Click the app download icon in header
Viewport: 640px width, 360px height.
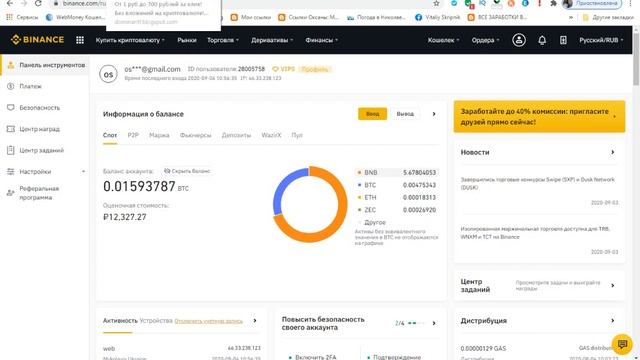coord(563,40)
